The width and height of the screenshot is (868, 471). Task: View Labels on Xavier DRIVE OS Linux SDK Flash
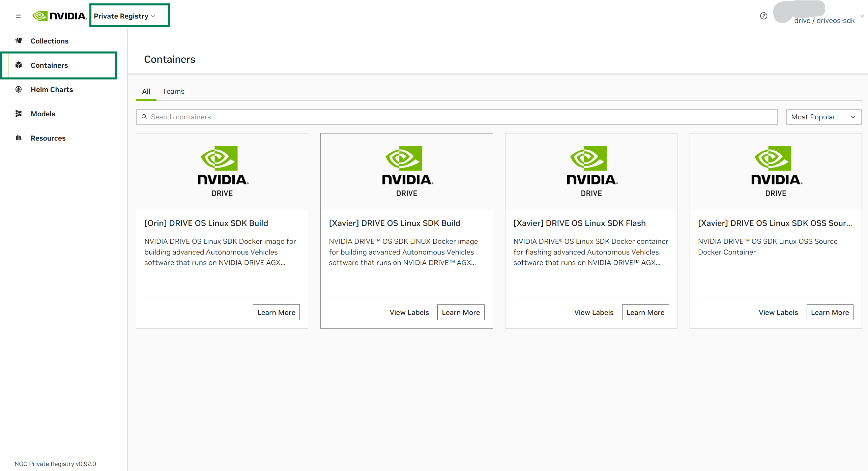pos(594,312)
